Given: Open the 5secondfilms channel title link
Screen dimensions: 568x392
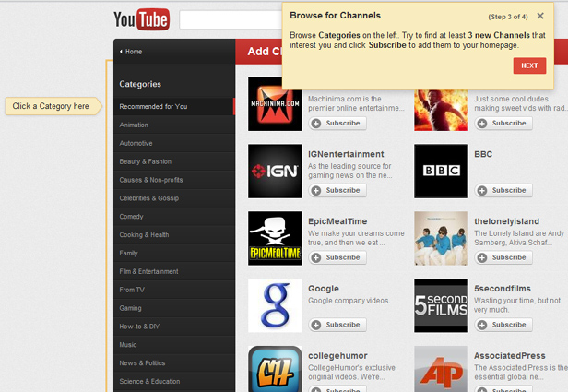Looking at the screenshot, I should (503, 289).
